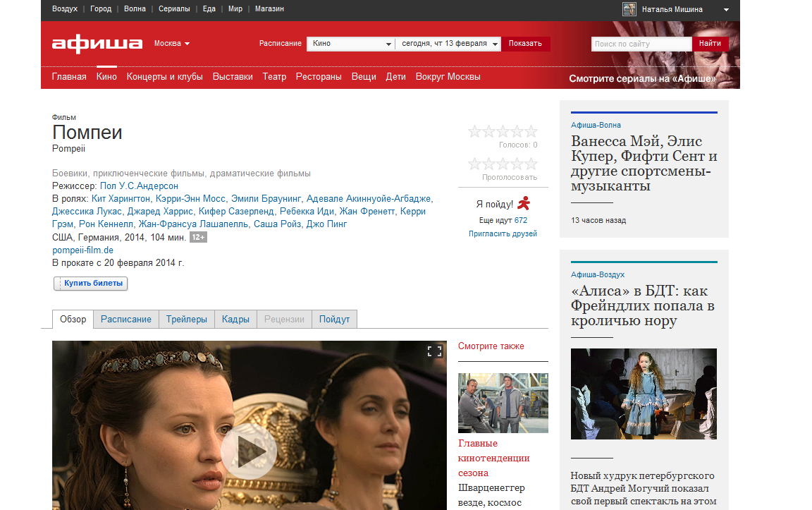Open the Афиша-Волна section link
The image size is (812, 510).
tap(596, 125)
